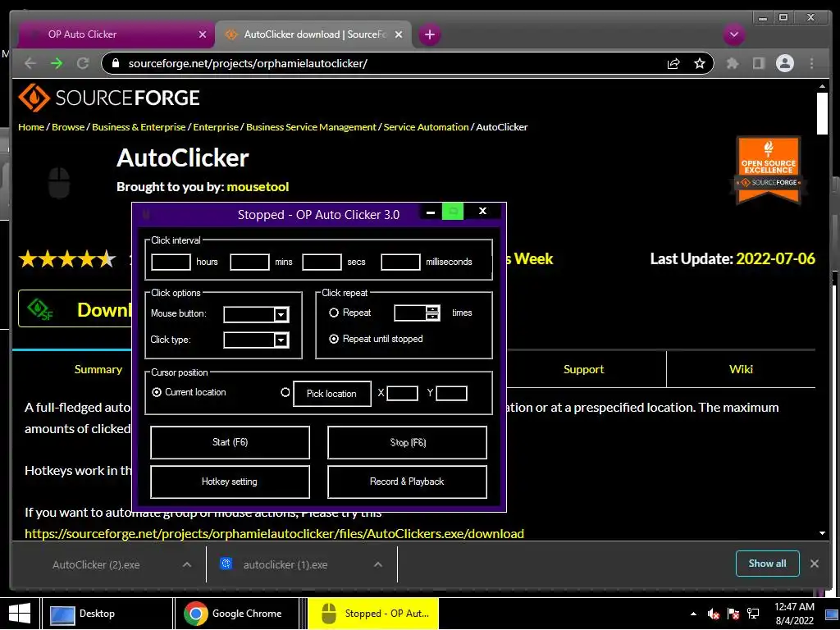Open the Service Automation breadcrumb

click(x=426, y=127)
